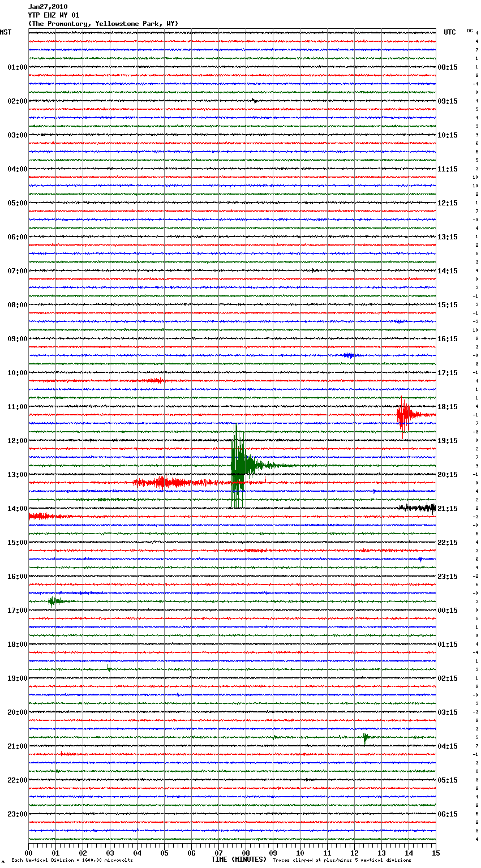Click the "03:00" MST time label

(x=17, y=135)
